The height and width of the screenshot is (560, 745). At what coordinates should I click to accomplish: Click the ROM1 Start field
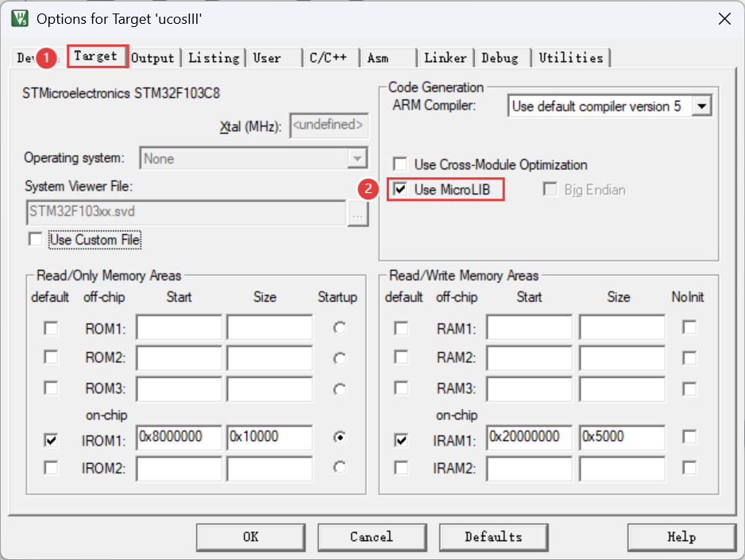point(179,327)
